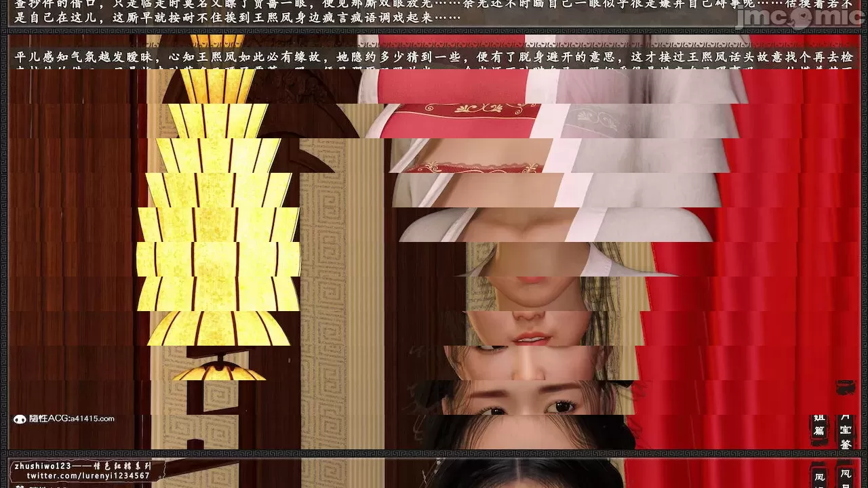Click the rightmost 凤 label in bottom panel
868x488 pixels.
pyautogui.click(x=846, y=476)
